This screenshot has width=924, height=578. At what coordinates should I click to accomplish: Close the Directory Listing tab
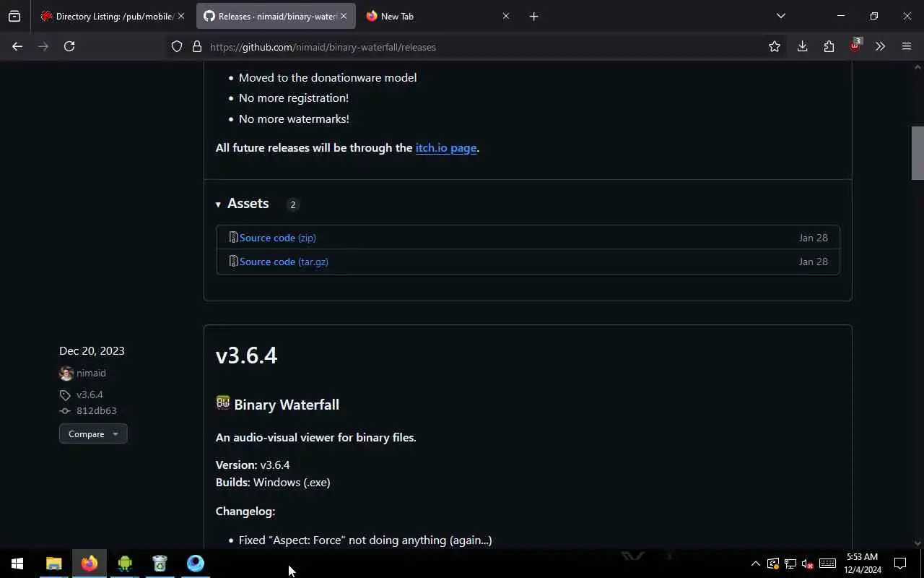pyautogui.click(x=181, y=16)
